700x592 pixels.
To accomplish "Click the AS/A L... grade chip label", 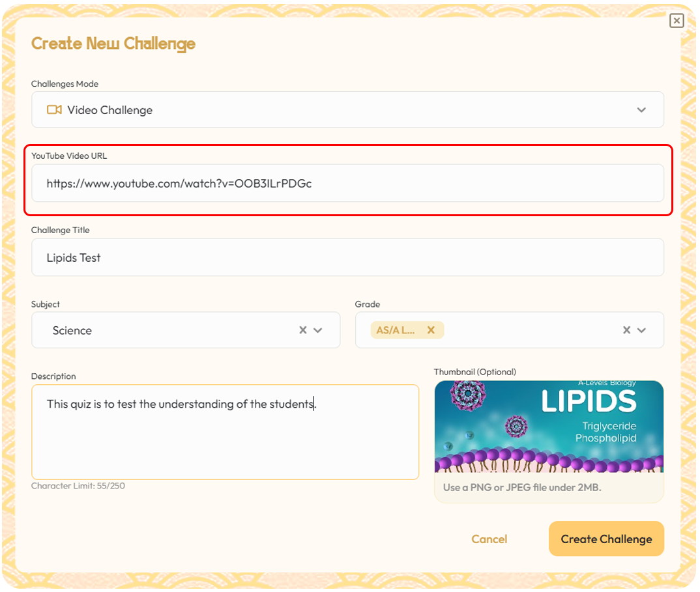I will point(396,330).
